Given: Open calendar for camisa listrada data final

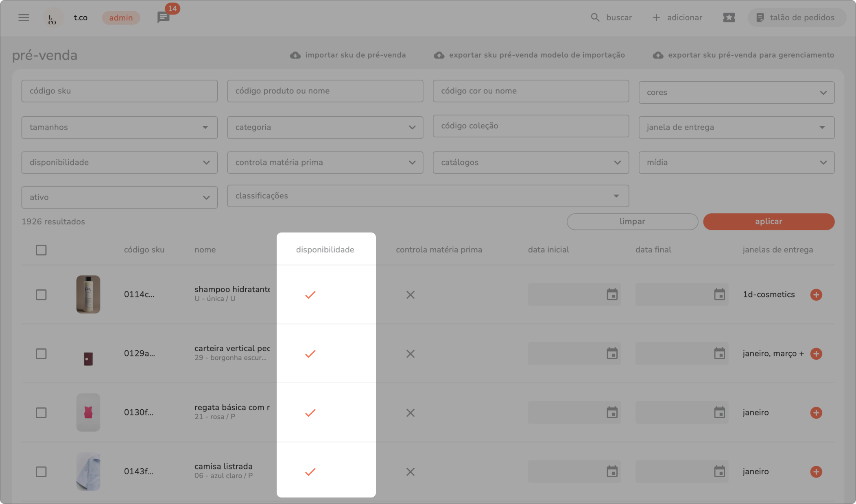Looking at the screenshot, I should (719, 471).
